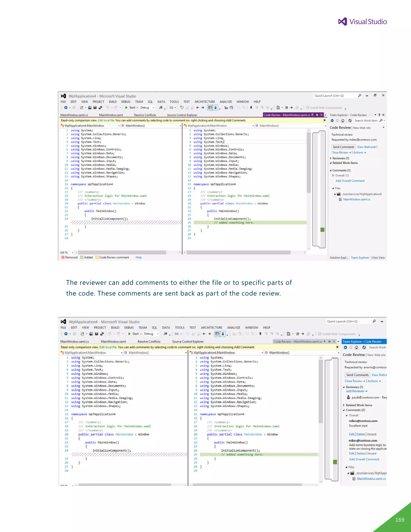Open ANALYZE menu in lower screenshot
The height and width of the screenshot is (532, 411).
(x=234, y=328)
